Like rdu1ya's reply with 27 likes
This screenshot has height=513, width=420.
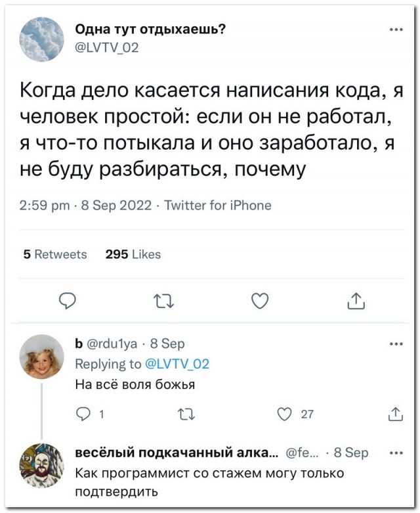click(285, 413)
